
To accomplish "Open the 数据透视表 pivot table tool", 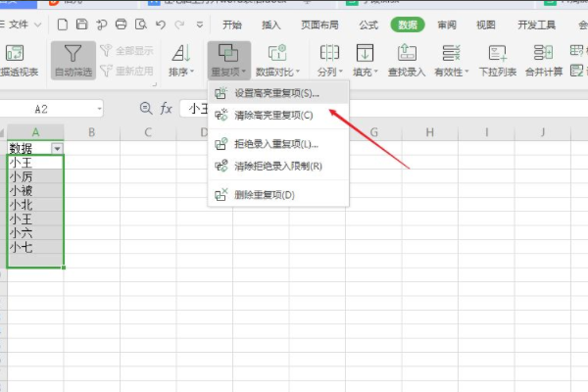I will click(19, 61).
